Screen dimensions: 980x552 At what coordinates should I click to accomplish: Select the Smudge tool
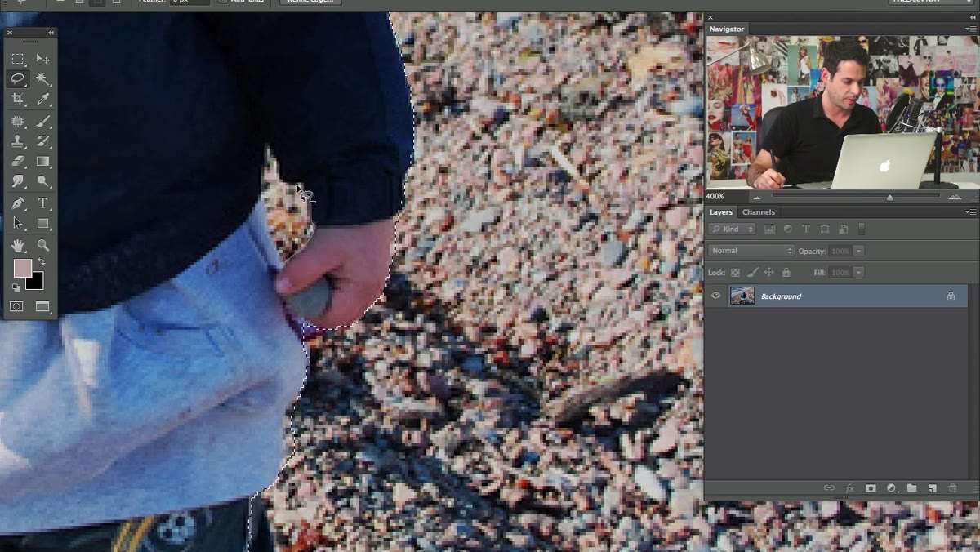(x=18, y=182)
